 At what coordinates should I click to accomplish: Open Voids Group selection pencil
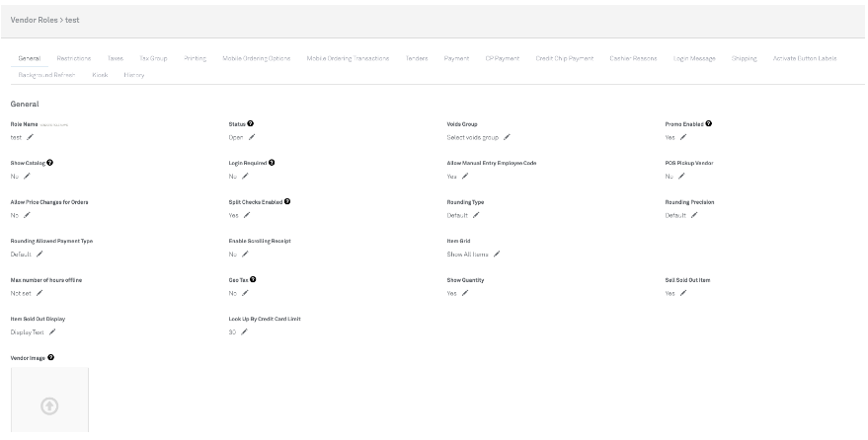point(507,137)
